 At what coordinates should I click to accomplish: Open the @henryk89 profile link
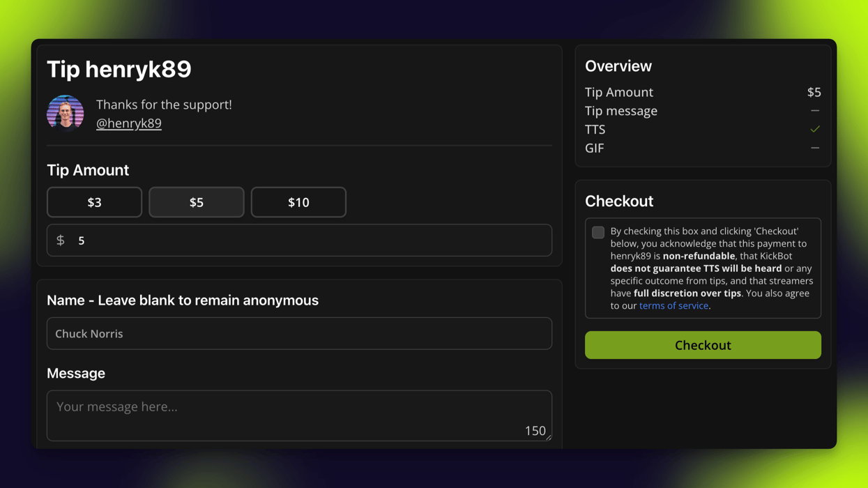129,123
